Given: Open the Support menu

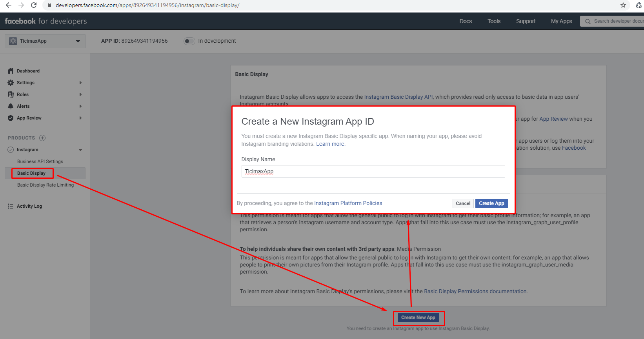Looking at the screenshot, I should [526, 21].
